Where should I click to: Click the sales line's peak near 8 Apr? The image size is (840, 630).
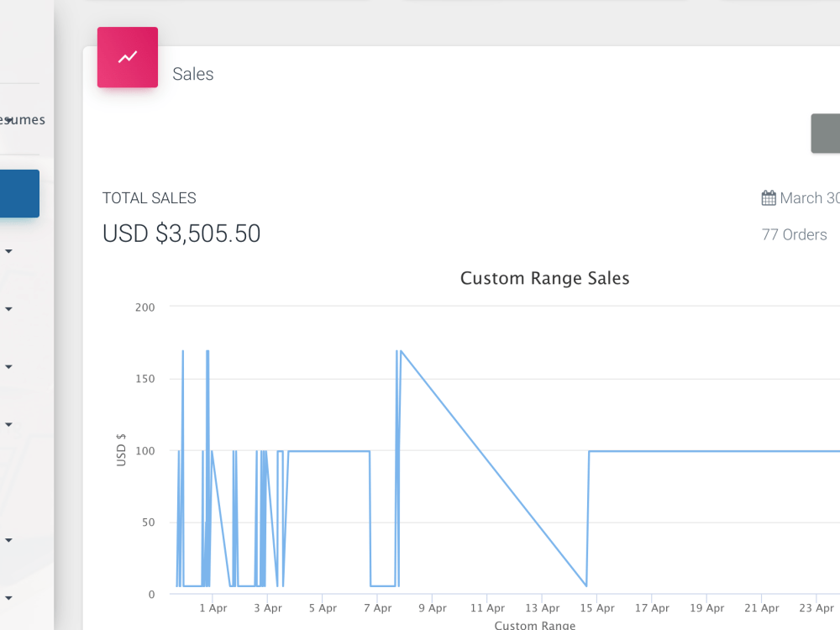(402, 351)
